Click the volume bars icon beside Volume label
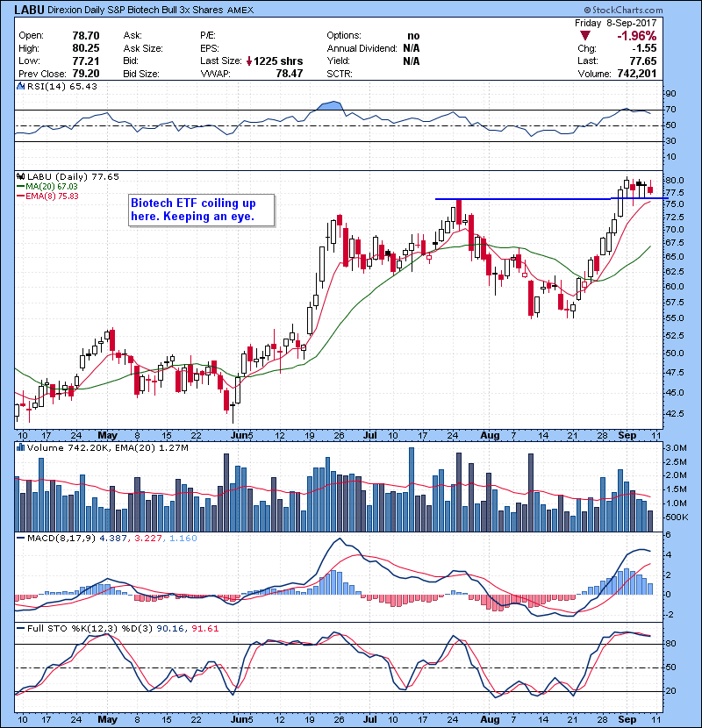 (20, 447)
